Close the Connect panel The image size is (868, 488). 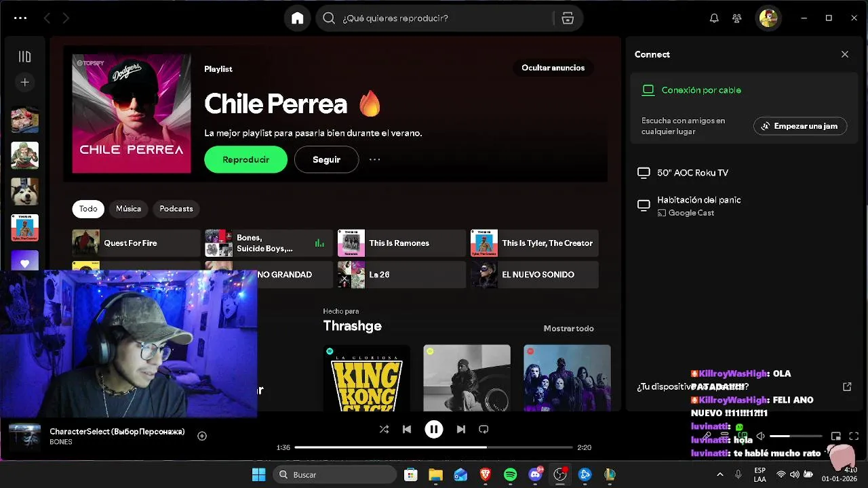click(844, 54)
